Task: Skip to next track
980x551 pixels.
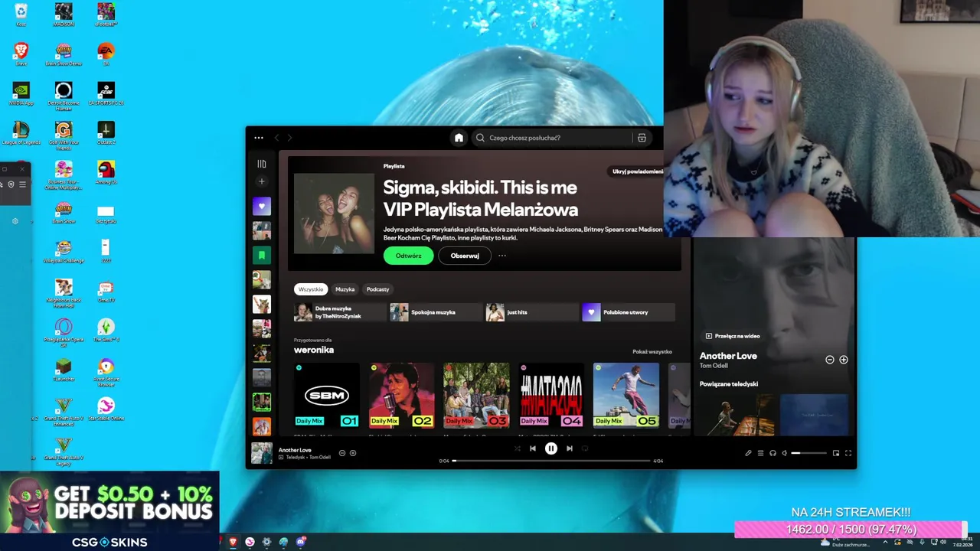Action: [569, 448]
